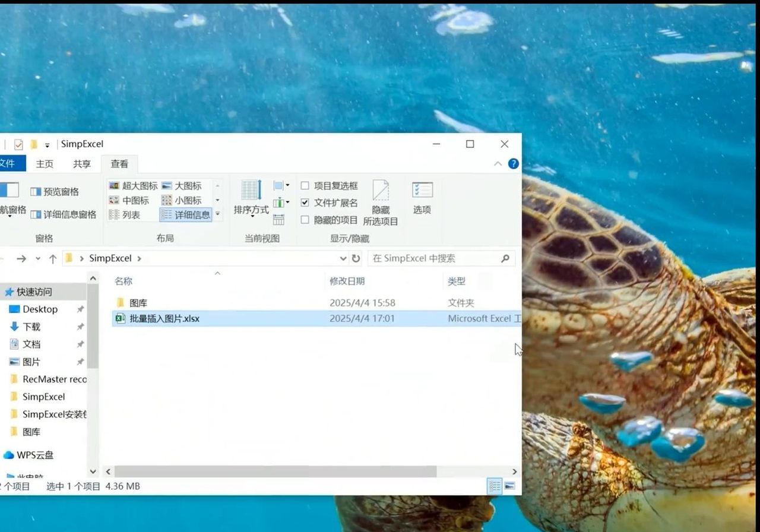
Task: Expand the address bar history dropdown
Action: coord(343,259)
